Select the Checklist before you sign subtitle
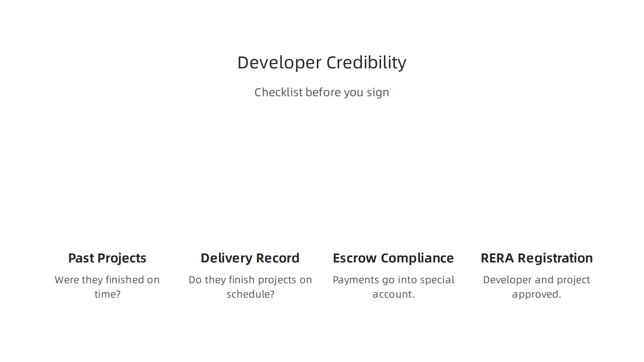 click(x=322, y=93)
